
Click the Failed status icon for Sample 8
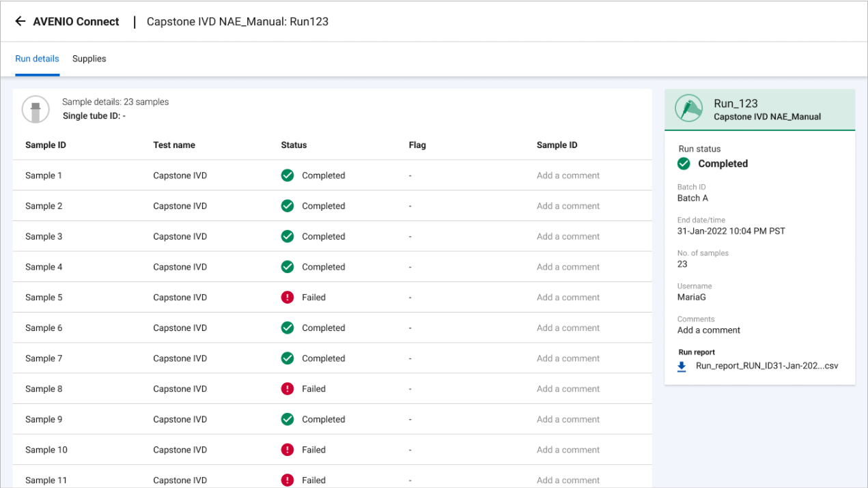point(288,388)
